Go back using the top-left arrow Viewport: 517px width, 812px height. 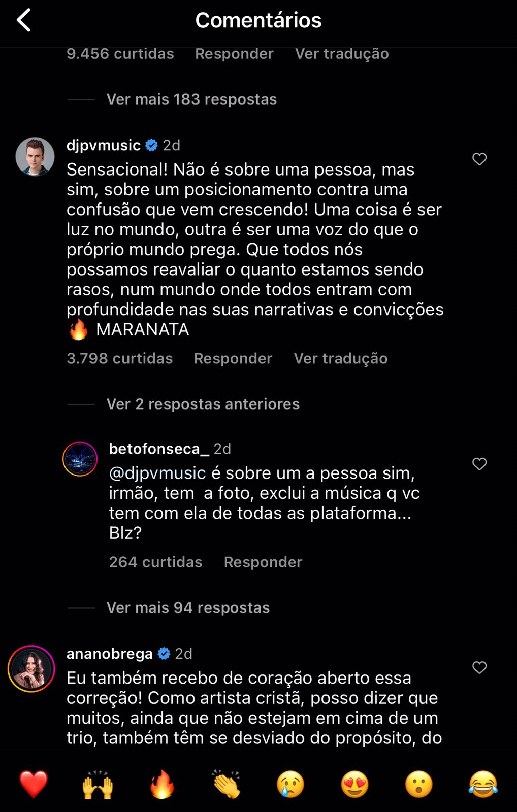tap(24, 20)
